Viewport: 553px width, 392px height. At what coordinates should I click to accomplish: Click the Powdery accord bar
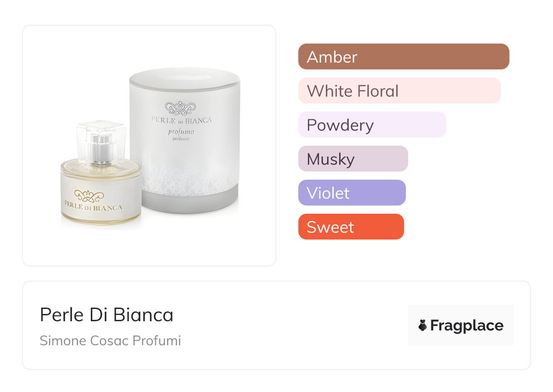[x=372, y=125]
